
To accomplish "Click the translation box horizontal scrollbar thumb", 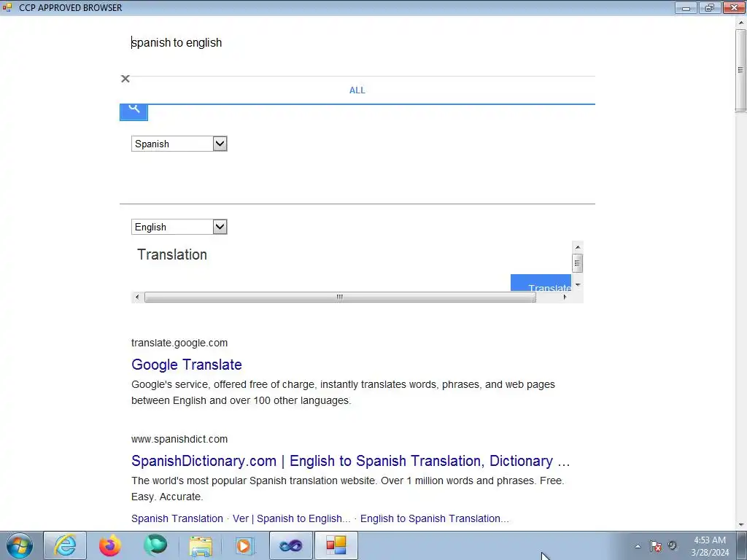I will [340, 297].
